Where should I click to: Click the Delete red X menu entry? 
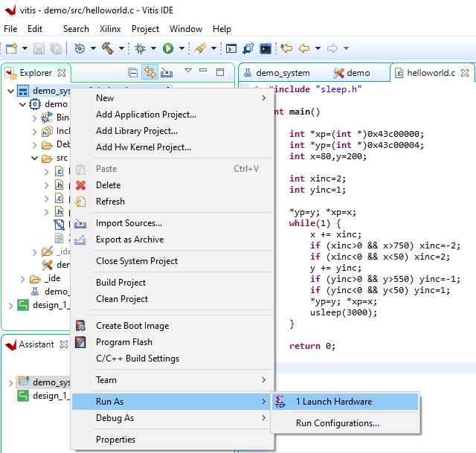click(108, 185)
